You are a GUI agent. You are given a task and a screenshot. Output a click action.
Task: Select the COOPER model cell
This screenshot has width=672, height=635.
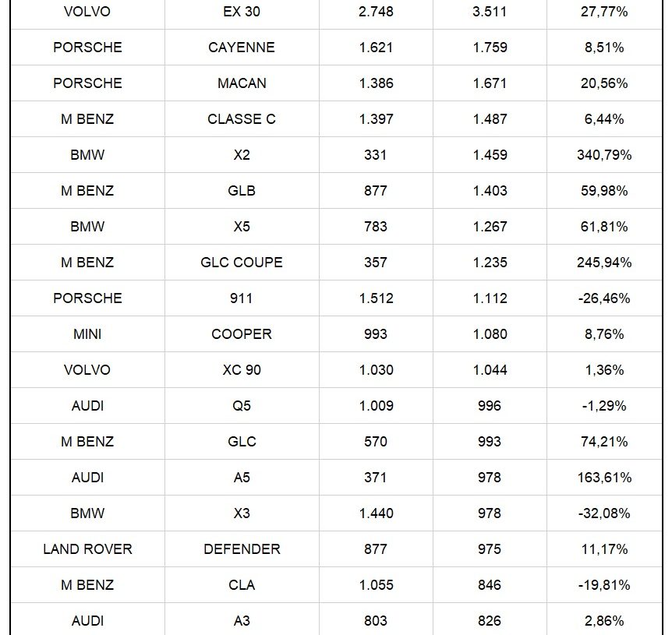(x=242, y=334)
